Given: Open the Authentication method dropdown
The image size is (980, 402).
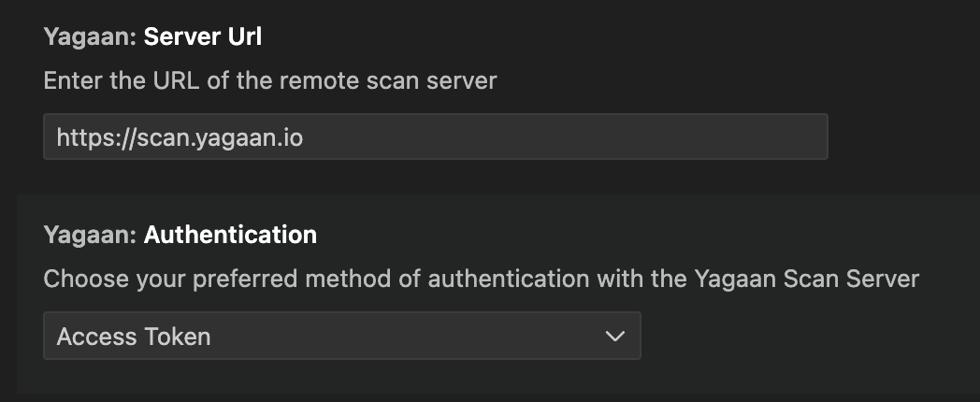Looking at the screenshot, I should [341, 336].
